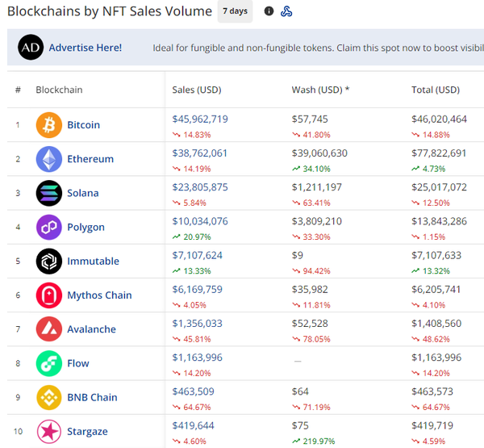Viewport: 484px width, 448px height.
Task: Sort by the Blockchain column header
Action: tap(59, 90)
